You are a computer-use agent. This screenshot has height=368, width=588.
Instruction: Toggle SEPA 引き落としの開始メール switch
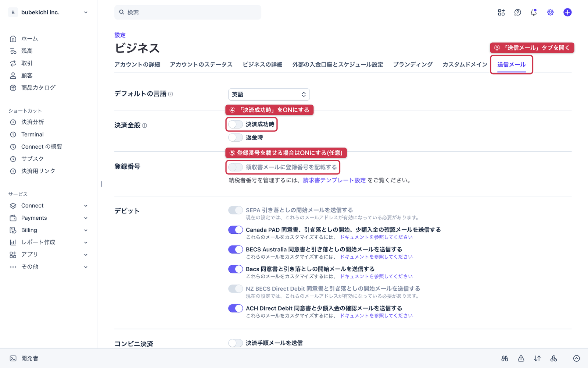click(x=235, y=210)
